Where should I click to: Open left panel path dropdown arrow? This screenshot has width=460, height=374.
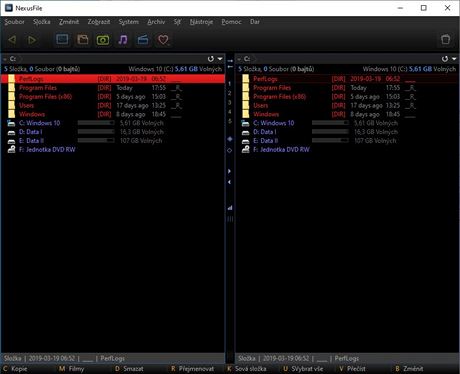[x=220, y=59]
